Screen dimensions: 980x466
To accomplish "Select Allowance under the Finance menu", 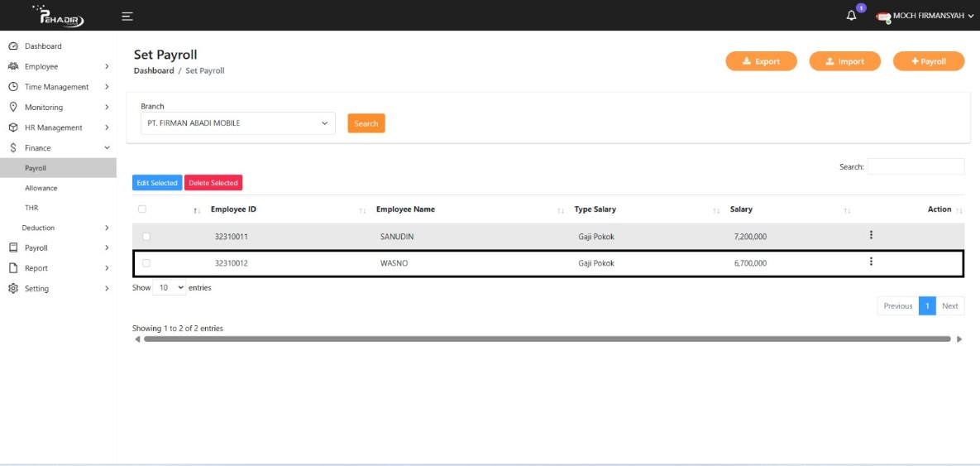I will click(41, 188).
